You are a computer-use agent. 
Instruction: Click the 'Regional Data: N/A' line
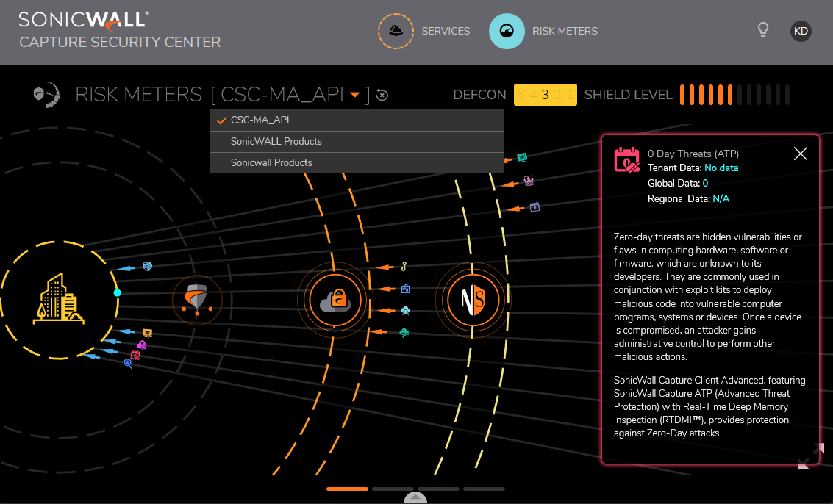(x=688, y=198)
